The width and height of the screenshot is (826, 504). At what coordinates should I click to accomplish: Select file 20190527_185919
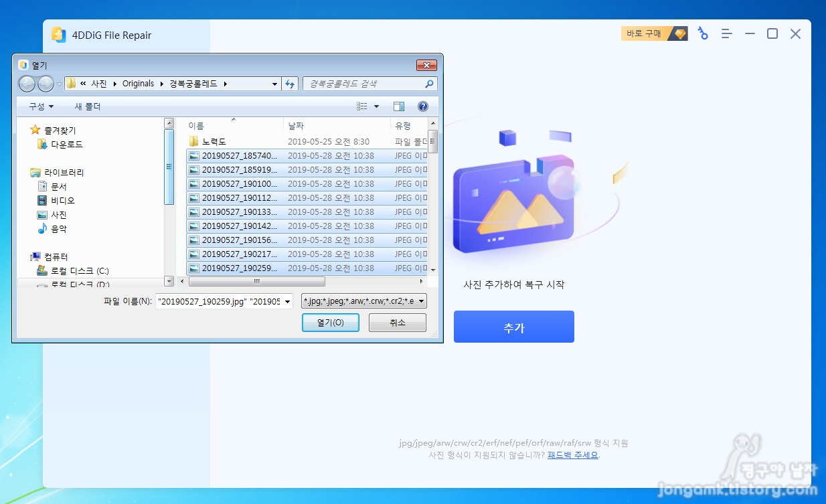point(307,169)
